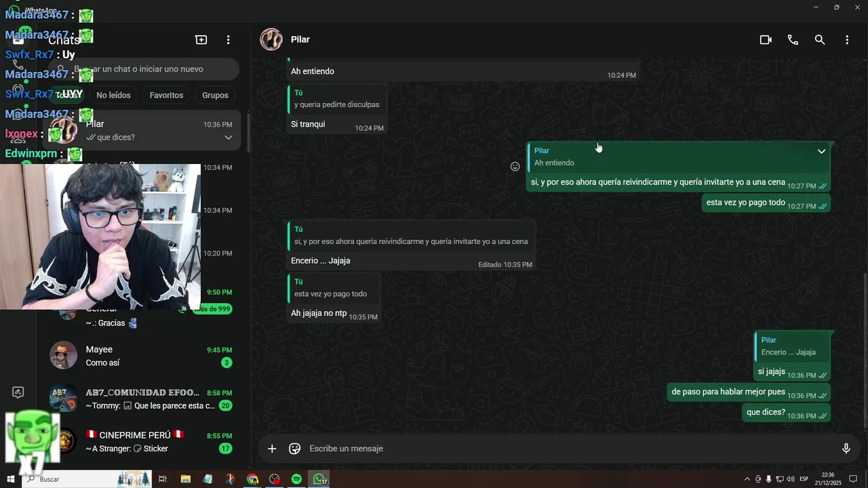
Task: Open the AB7_COMUNIDAD EFOO group chat
Action: click(x=141, y=399)
